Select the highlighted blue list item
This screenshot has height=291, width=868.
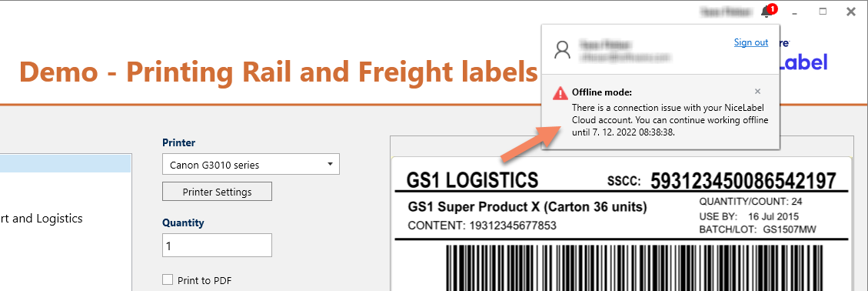point(65,163)
